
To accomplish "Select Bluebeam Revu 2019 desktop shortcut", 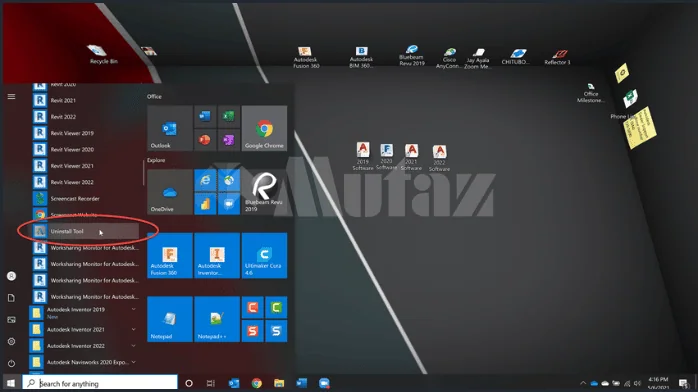I will (412, 56).
